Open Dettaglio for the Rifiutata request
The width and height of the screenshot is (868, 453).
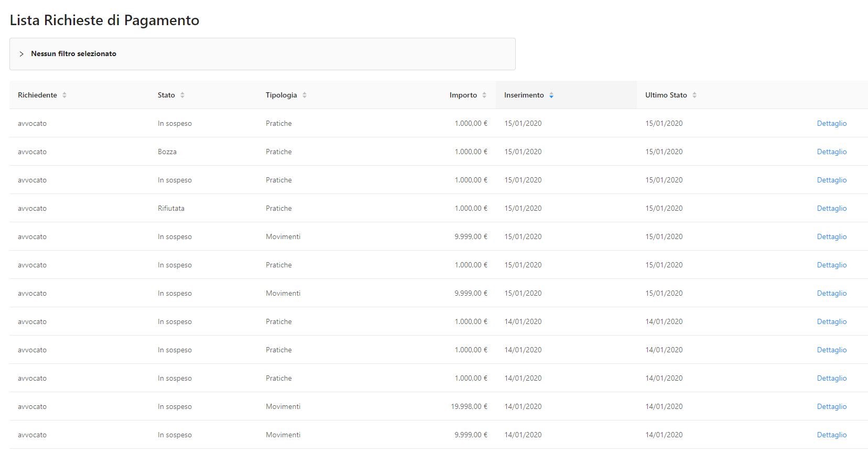[x=831, y=208]
